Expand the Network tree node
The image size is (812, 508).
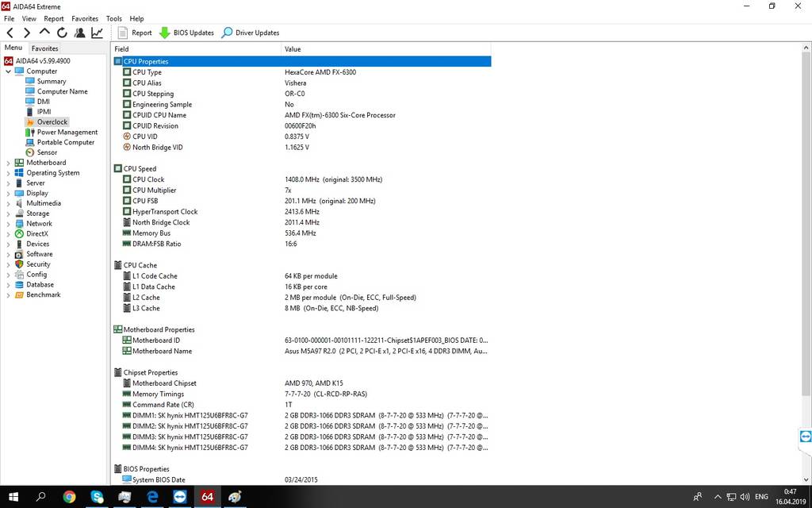(8, 224)
